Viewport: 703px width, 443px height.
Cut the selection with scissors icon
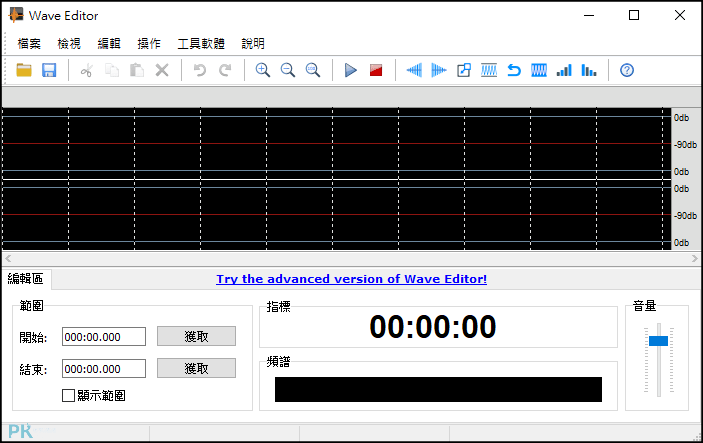tap(87, 70)
